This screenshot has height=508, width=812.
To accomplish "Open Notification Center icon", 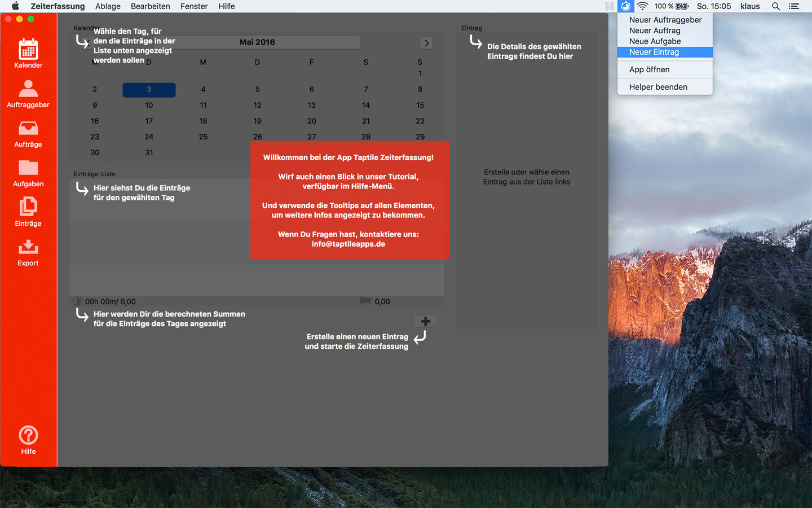I will click(x=794, y=6).
